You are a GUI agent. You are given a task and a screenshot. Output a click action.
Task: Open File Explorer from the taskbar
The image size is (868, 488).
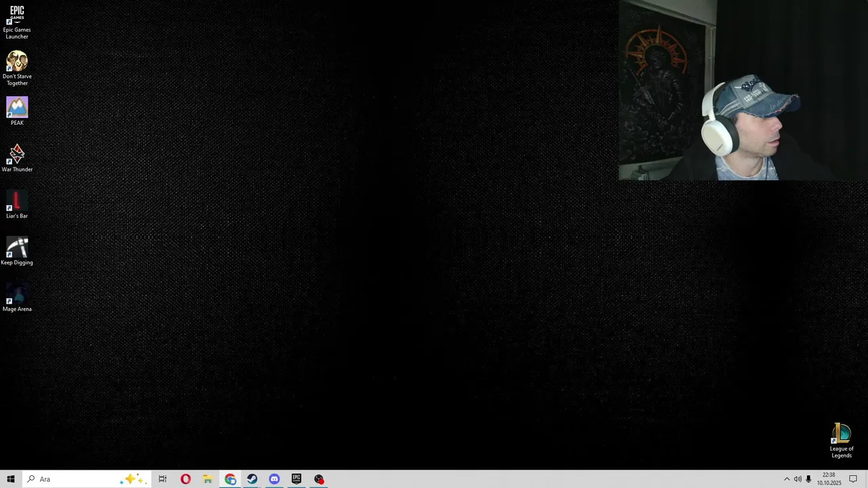point(208,479)
